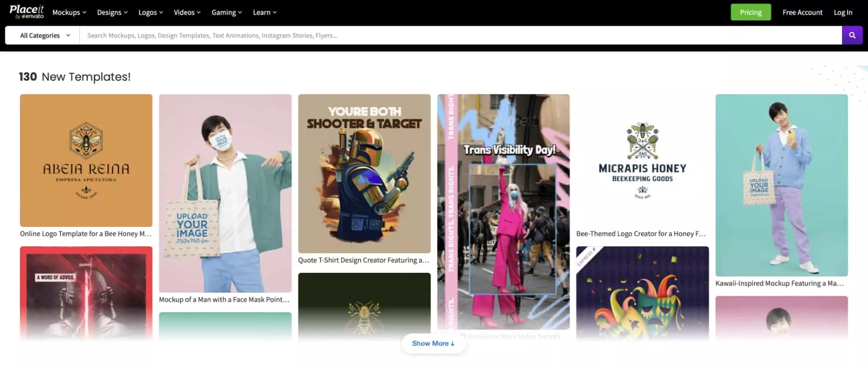Open the golden bee on dark green thumbnail

tap(364, 307)
